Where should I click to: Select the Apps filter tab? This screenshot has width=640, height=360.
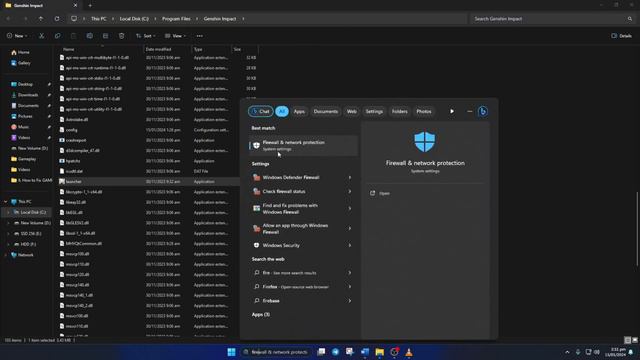299,111
